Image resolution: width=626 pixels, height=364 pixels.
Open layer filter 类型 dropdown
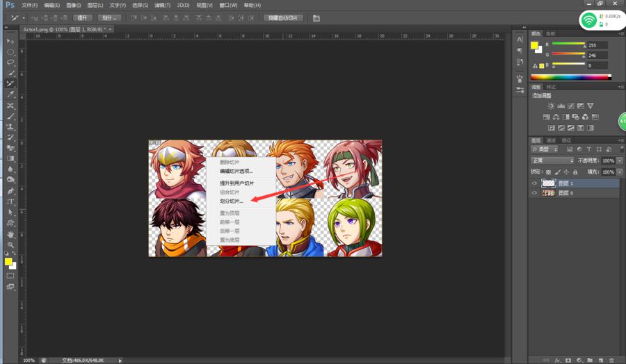[545, 149]
